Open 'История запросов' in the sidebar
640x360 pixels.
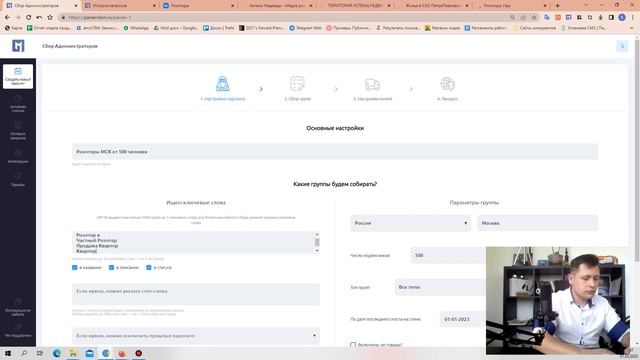pos(18,131)
